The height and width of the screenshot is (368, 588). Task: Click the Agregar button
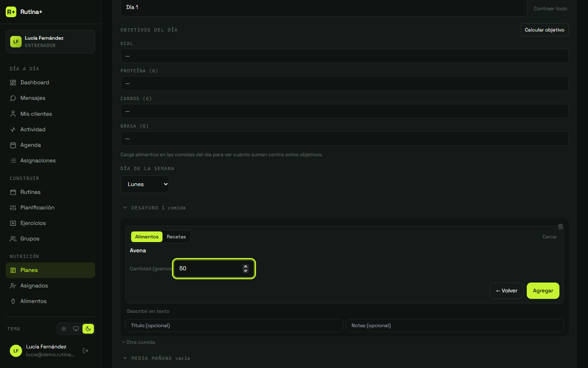(543, 291)
